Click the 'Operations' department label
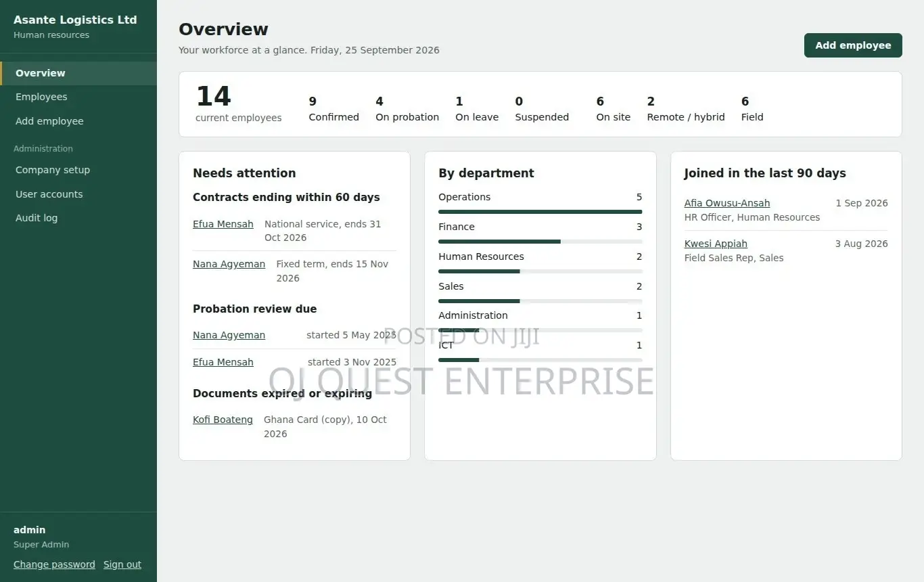 [464, 197]
